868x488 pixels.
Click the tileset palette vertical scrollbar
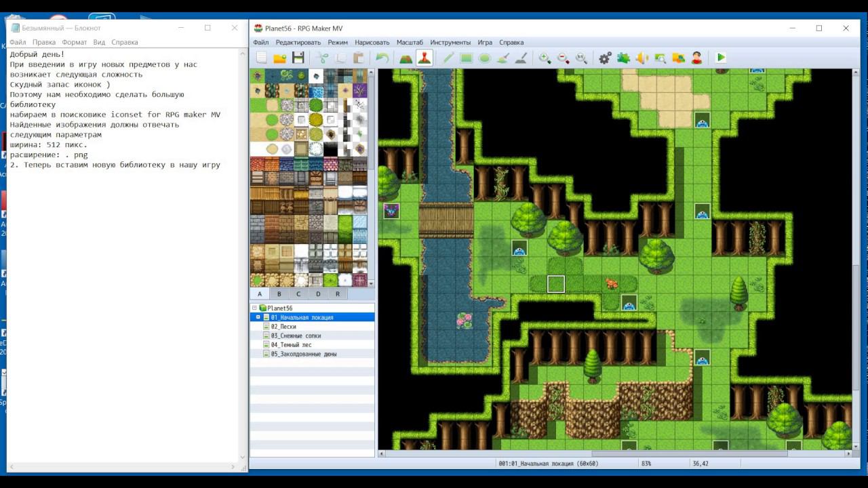point(371,178)
